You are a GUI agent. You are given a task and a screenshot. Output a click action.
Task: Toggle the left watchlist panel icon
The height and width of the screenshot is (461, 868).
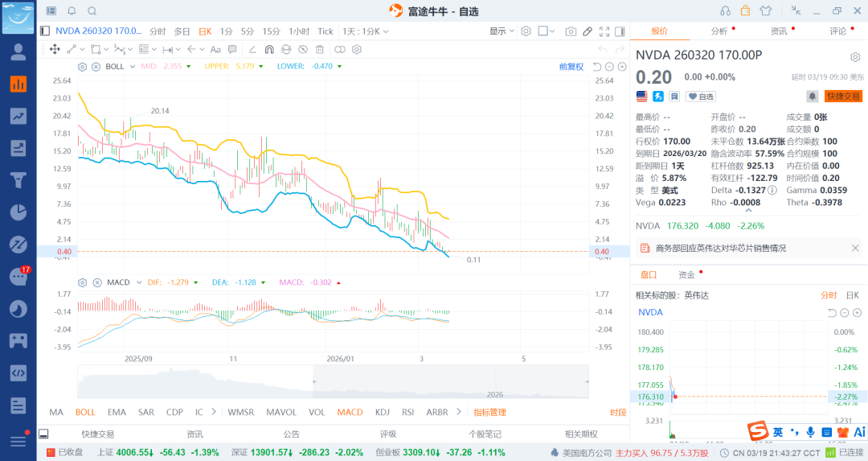click(45, 31)
